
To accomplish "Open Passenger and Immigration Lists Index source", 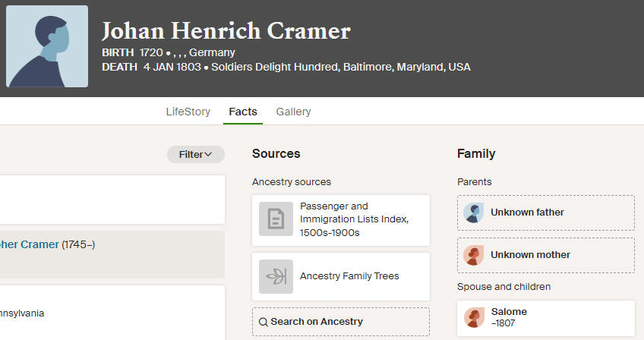I will pyautogui.click(x=341, y=221).
